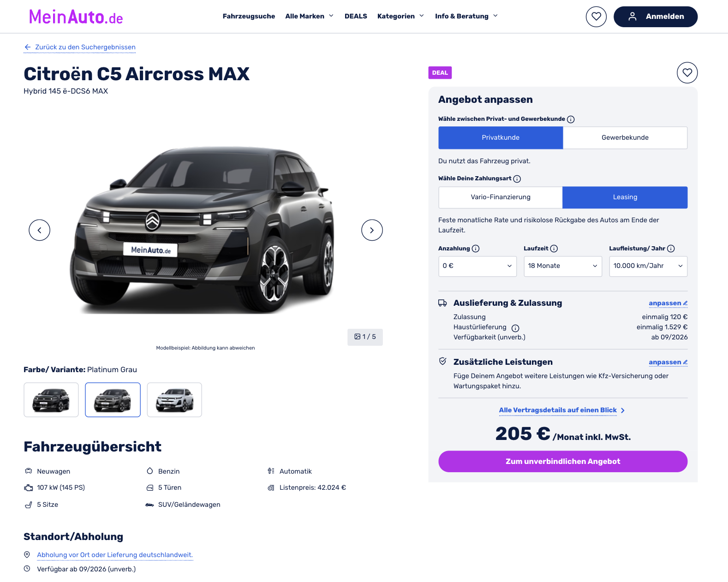Click Zum unverbindlichen Angebot button

click(x=563, y=462)
